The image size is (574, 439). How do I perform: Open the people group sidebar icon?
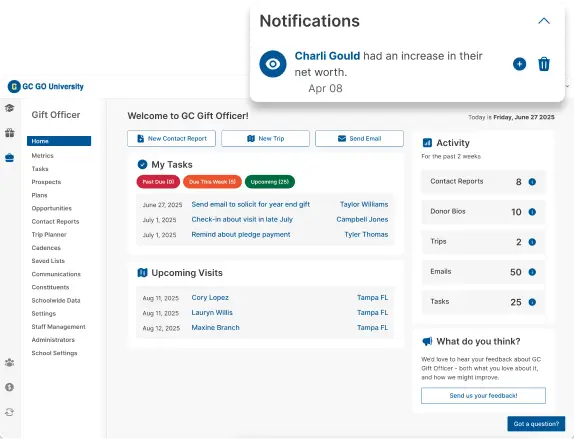[10, 362]
